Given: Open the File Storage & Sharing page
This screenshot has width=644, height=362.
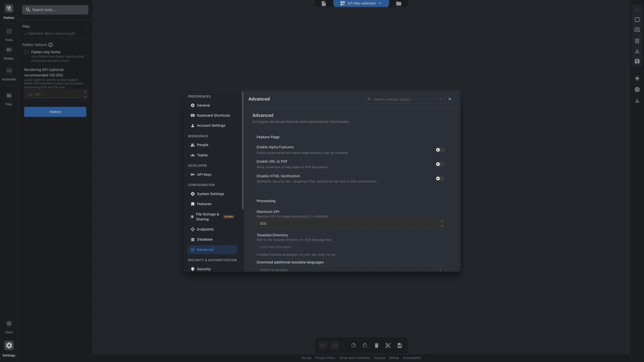Looking at the screenshot, I should coord(213,217).
